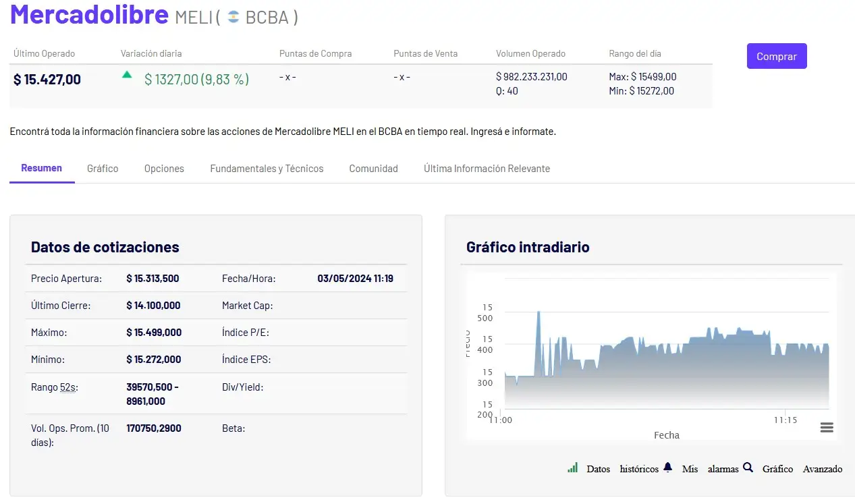
Task: Click the Argentina flag icon next to BCBA
Action: coord(233,17)
